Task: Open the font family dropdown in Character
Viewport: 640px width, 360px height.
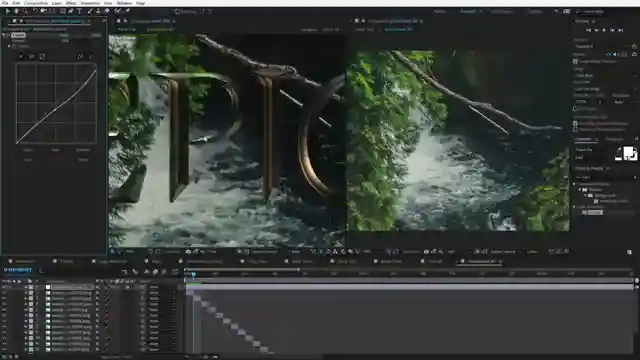Action: pyautogui.click(x=594, y=150)
